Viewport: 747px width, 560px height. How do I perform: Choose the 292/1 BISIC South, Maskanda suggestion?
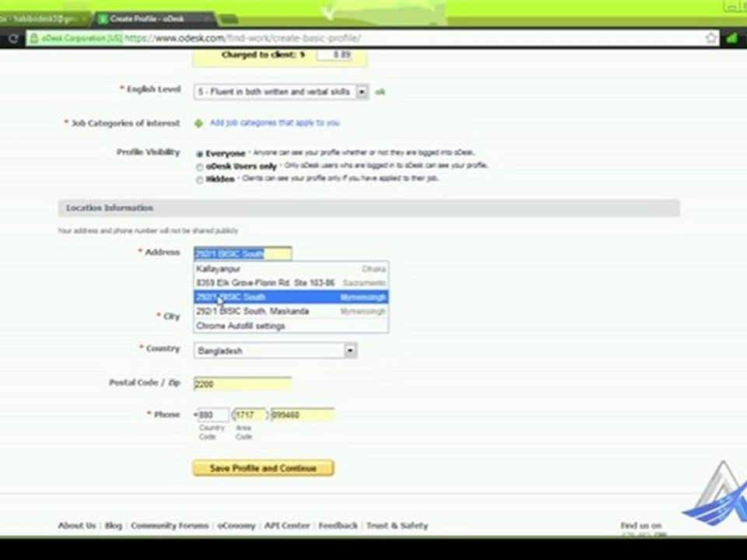point(291,311)
